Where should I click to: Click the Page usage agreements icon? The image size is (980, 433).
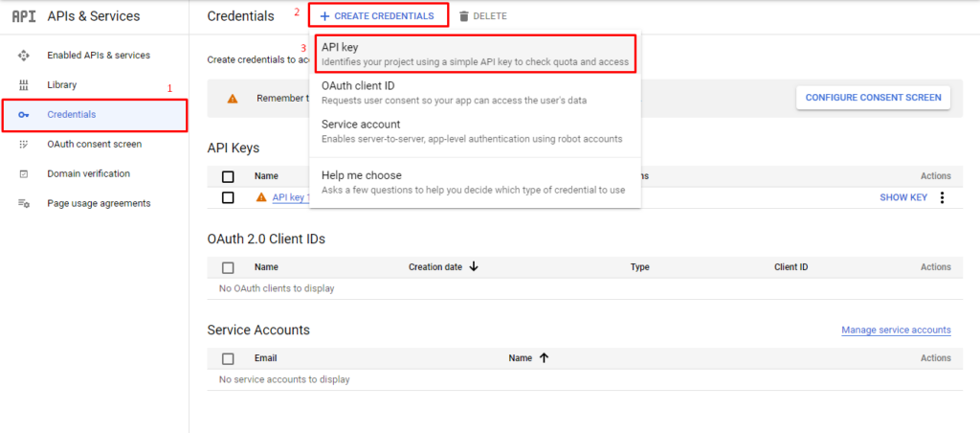point(24,203)
